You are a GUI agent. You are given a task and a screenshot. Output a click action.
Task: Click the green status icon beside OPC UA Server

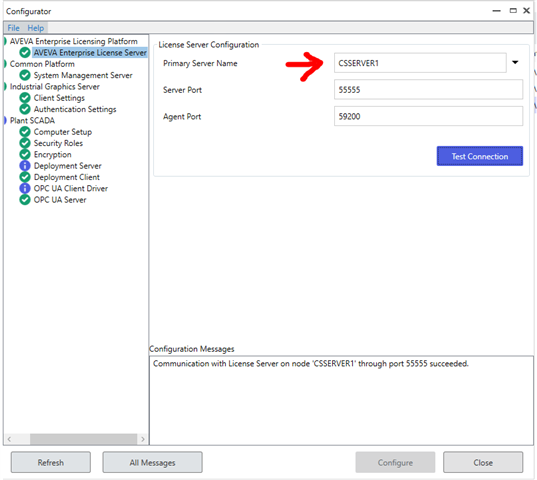click(x=25, y=200)
